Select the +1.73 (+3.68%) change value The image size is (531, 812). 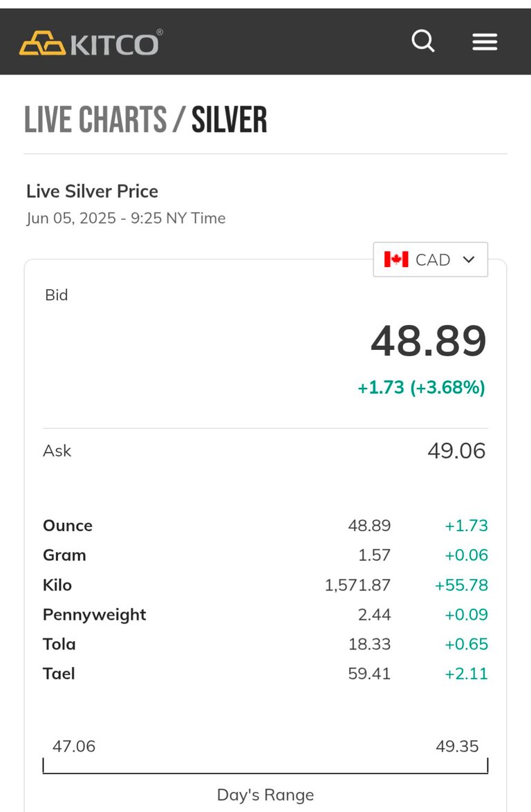point(421,387)
